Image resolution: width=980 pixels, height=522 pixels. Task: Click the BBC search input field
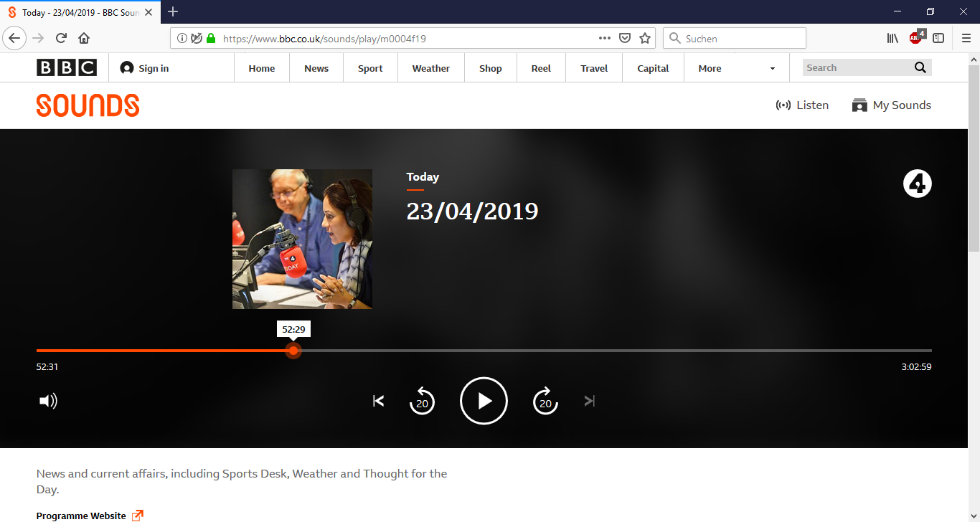click(855, 68)
